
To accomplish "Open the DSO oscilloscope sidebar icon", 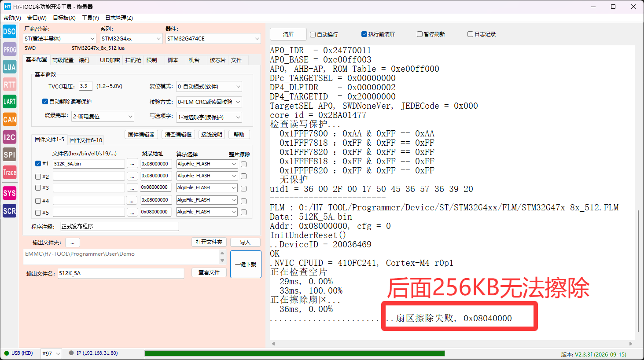I will pyautogui.click(x=9, y=32).
